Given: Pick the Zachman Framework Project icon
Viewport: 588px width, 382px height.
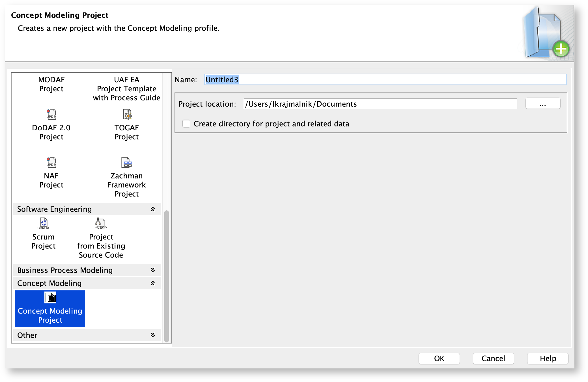Looking at the screenshot, I should coord(126,163).
